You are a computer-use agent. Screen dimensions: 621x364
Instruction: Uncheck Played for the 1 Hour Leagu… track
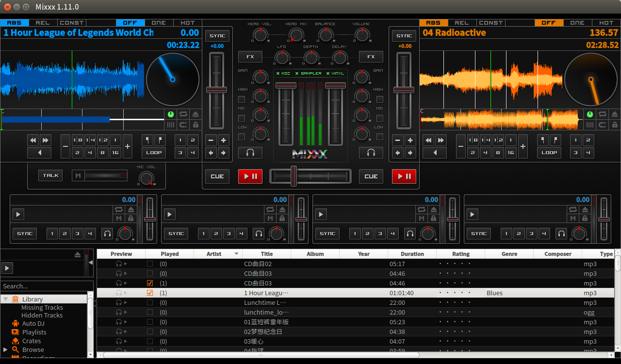pyautogui.click(x=150, y=293)
